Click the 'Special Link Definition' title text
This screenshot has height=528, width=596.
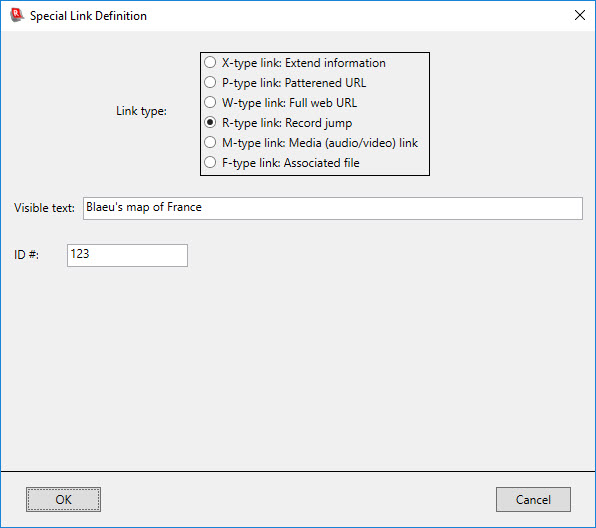[x=88, y=16]
